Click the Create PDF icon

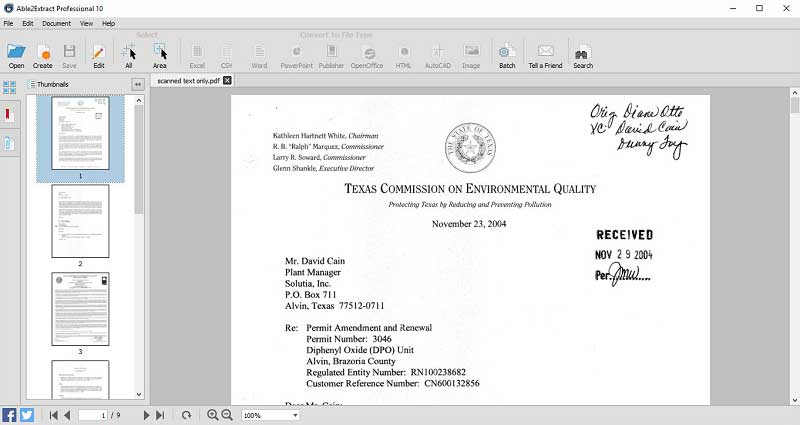43,55
